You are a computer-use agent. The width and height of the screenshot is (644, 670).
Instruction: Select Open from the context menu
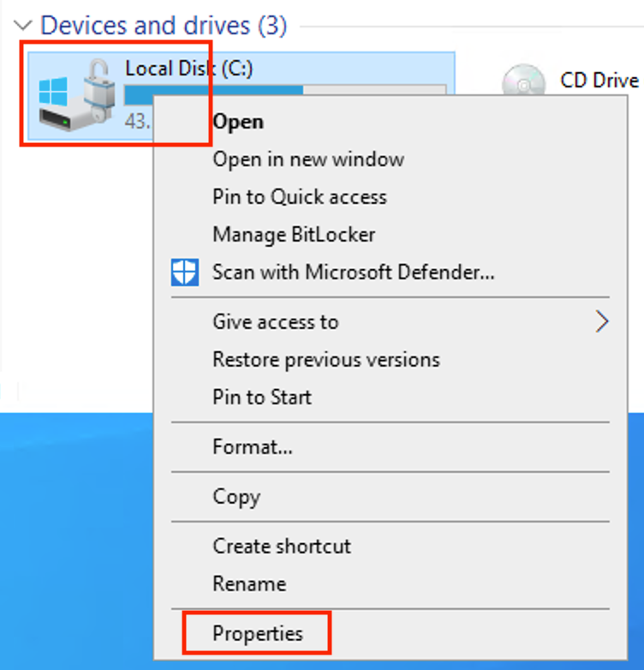(390, 123)
